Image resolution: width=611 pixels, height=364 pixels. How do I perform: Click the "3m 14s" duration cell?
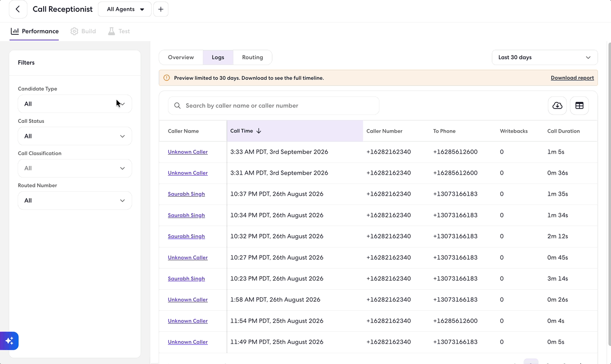click(x=558, y=279)
